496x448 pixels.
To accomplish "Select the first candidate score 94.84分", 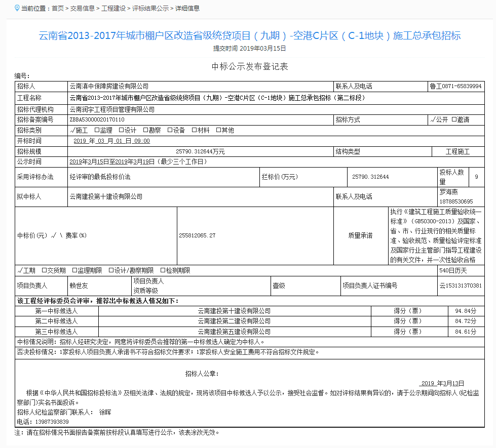I will pos(466,311).
